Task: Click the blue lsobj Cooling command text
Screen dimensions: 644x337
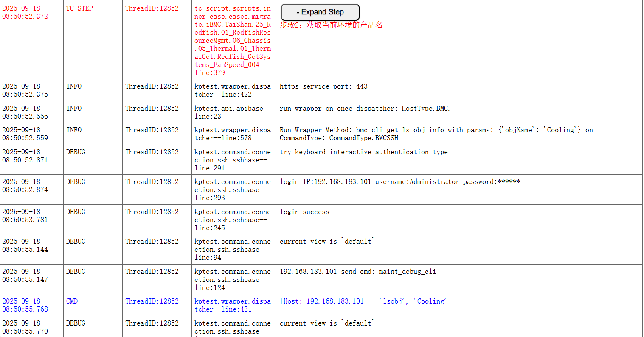Action: 366,301
